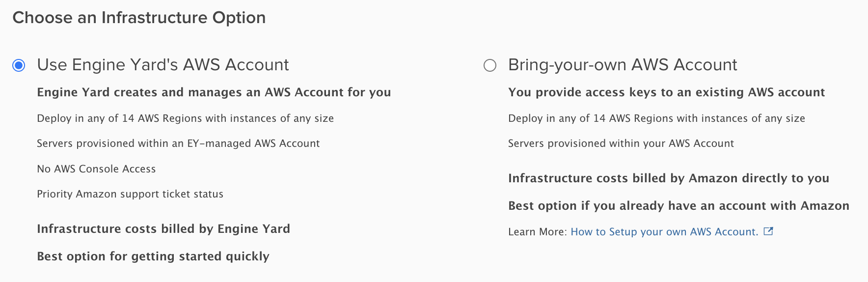Screen dimensions: 868x282
Task: Click the 14 AWS Regions line under Bring-your-own option
Action: point(656,118)
